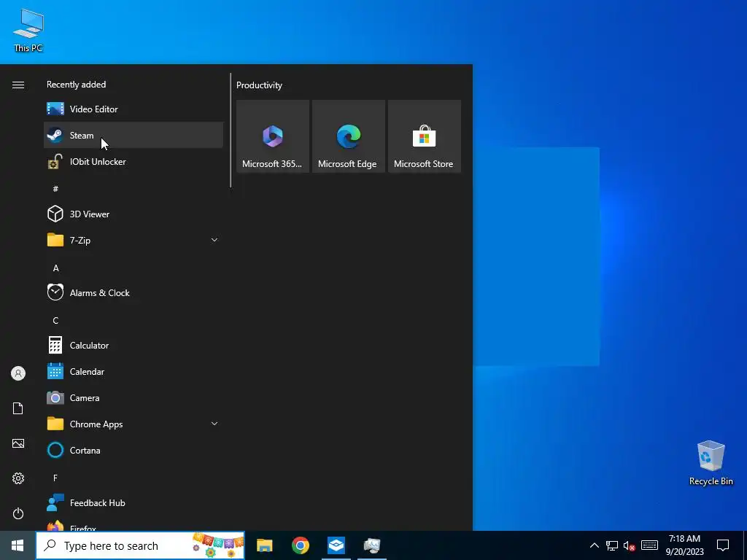Select the Recycle Bin desktop icon
The image size is (747, 560).
[x=711, y=463]
